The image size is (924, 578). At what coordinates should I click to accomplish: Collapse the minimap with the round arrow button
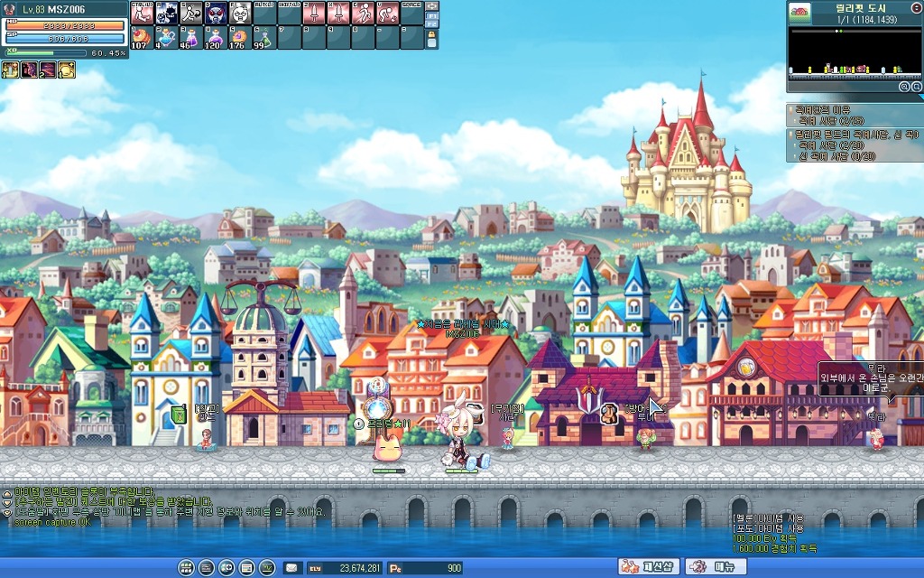917,8
